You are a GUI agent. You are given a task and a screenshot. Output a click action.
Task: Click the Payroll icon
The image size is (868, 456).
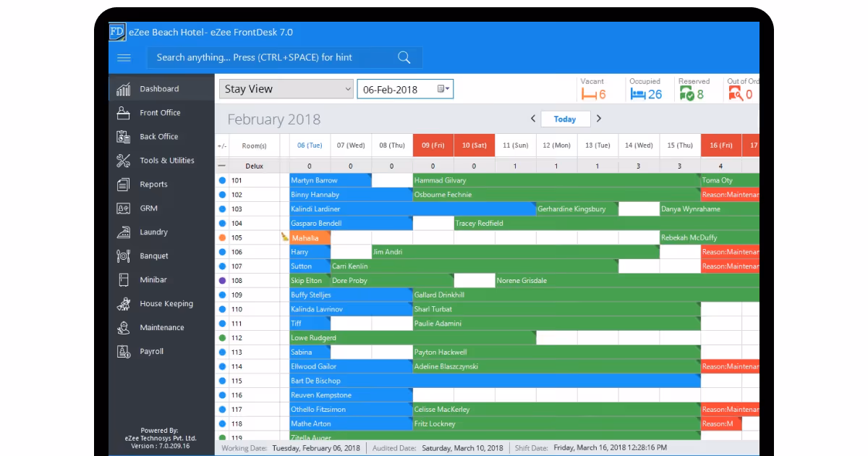tap(124, 351)
